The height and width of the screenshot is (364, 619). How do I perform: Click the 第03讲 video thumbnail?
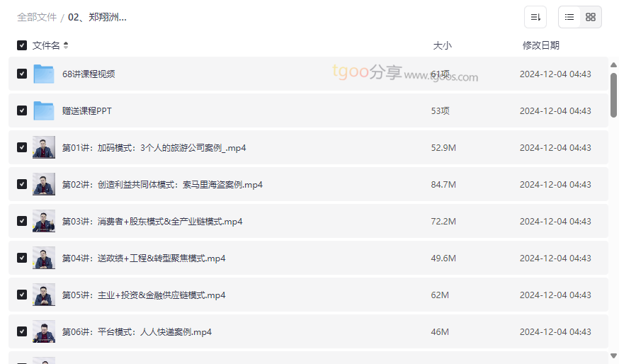(43, 221)
